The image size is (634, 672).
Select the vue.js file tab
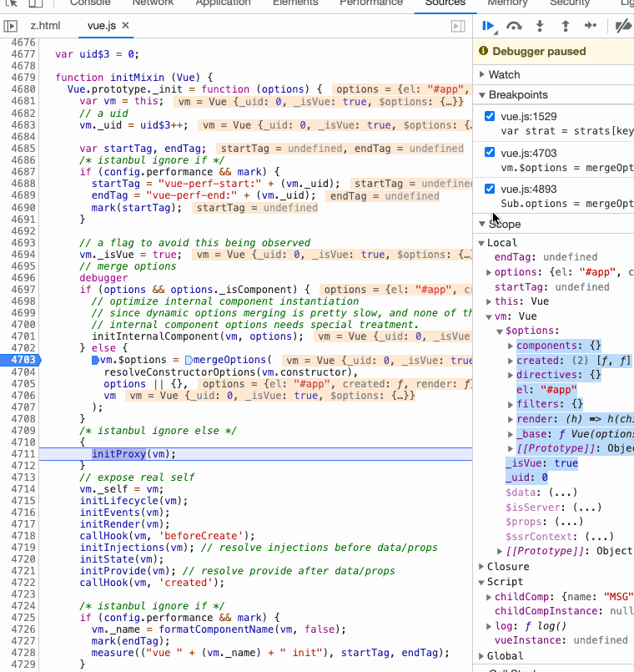point(101,26)
